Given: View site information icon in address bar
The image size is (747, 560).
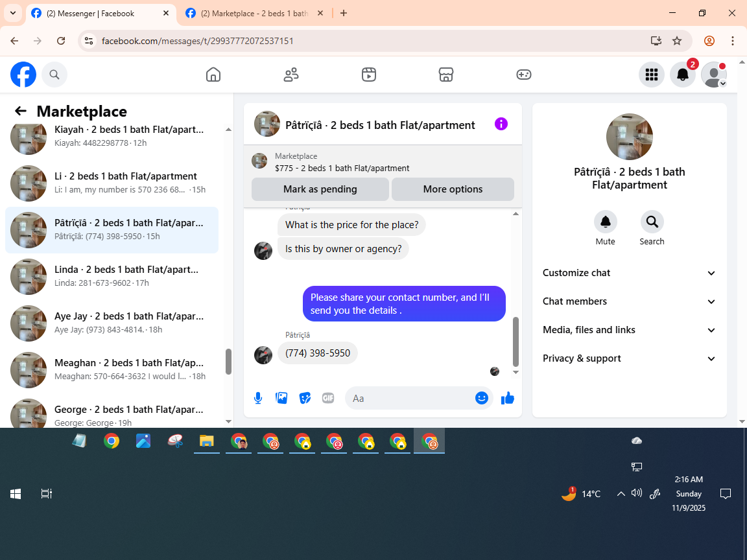Looking at the screenshot, I should coord(89,41).
